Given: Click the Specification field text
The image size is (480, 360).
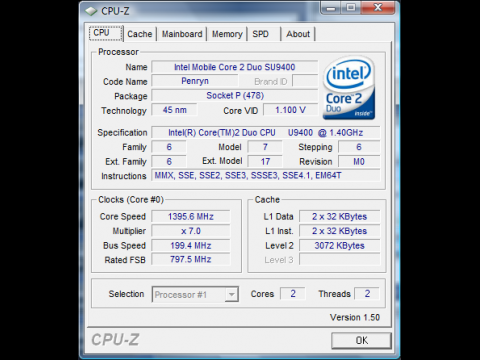Looking at the screenshot, I should [x=266, y=133].
